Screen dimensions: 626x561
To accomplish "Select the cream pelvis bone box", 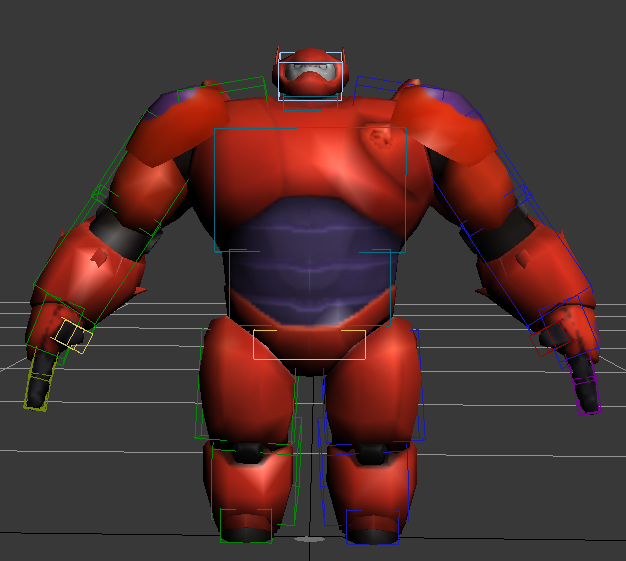I will (x=309, y=344).
